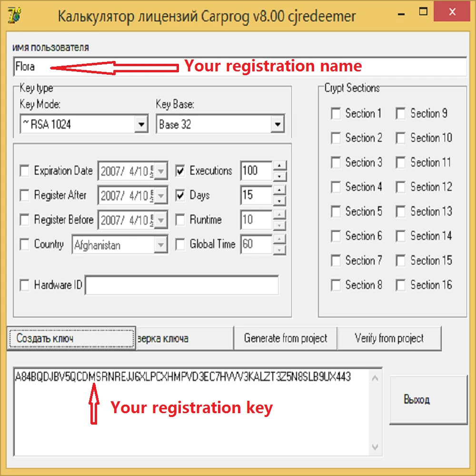476x476 pixels.
Task: Enable the Global Time checkbox
Action: pos(180,244)
